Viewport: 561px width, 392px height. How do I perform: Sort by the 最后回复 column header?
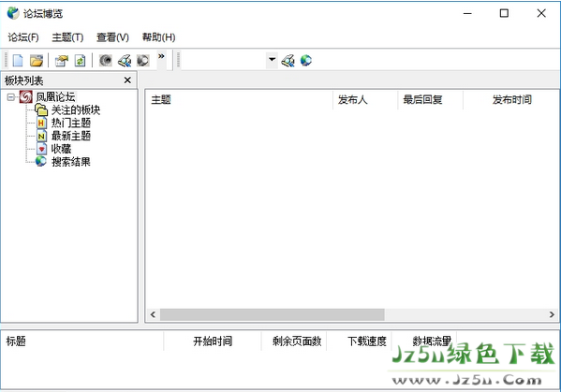coord(430,100)
